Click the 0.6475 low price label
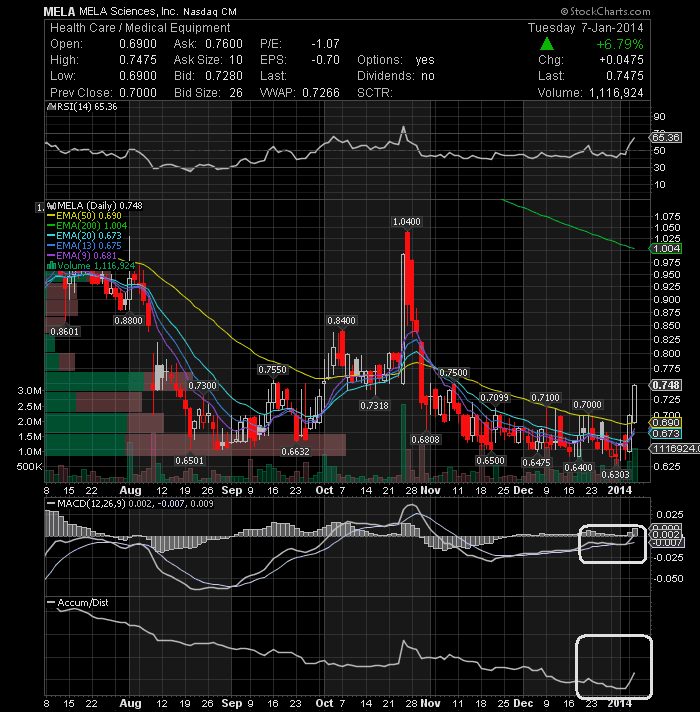The height and width of the screenshot is (712, 700). [x=536, y=462]
